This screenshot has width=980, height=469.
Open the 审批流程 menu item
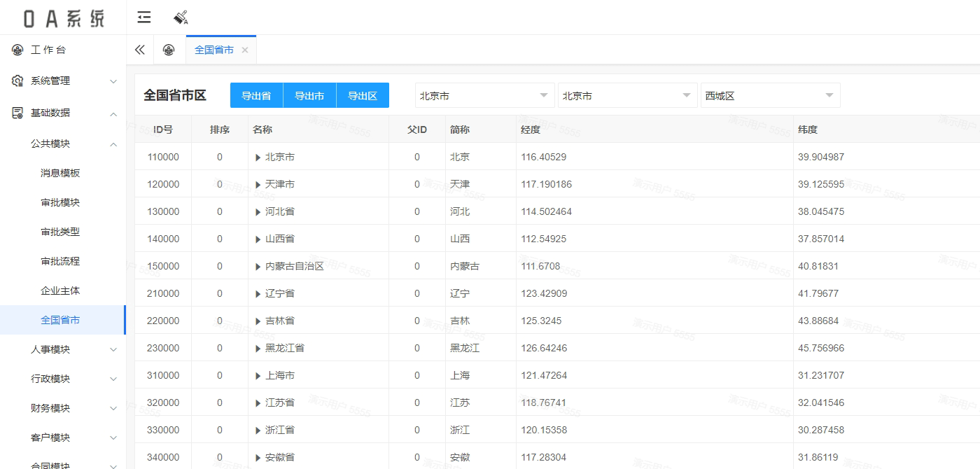[x=60, y=261]
